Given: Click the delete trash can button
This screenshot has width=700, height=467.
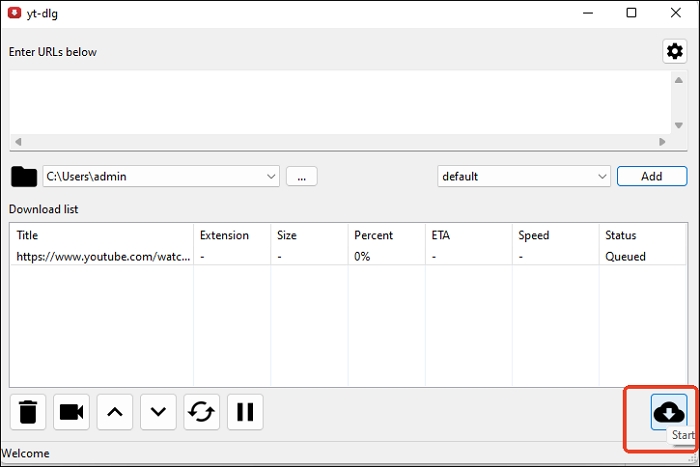Looking at the screenshot, I should point(28,412).
